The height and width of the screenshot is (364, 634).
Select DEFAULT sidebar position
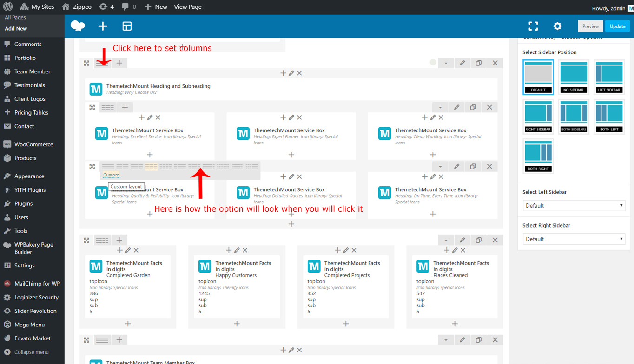[538, 77]
